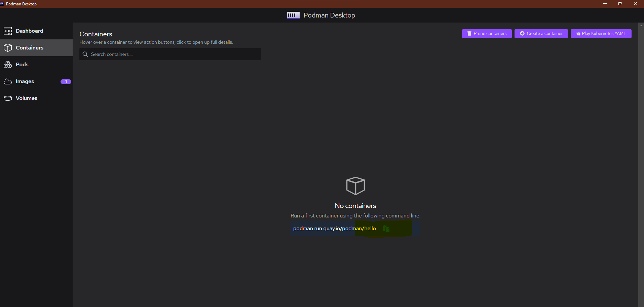
Task: Click the Pods icon in sidebar
Action: (x=8, y=64)
